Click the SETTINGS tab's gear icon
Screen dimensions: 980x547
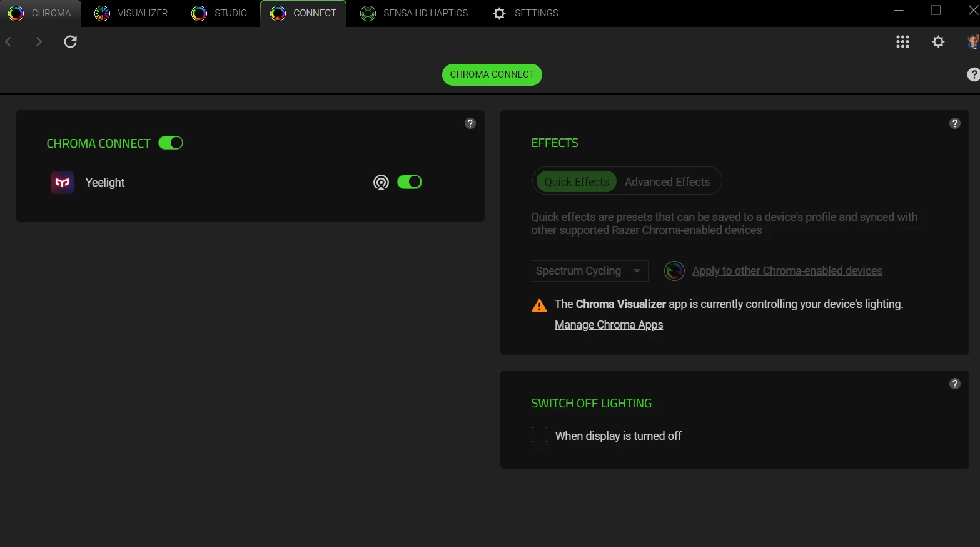[499, 13]
